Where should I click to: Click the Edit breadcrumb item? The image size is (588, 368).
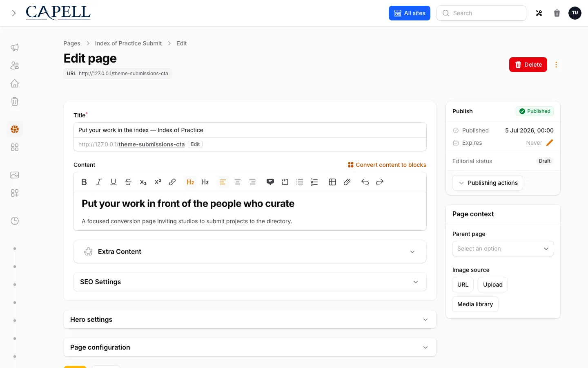pos(182,43)
